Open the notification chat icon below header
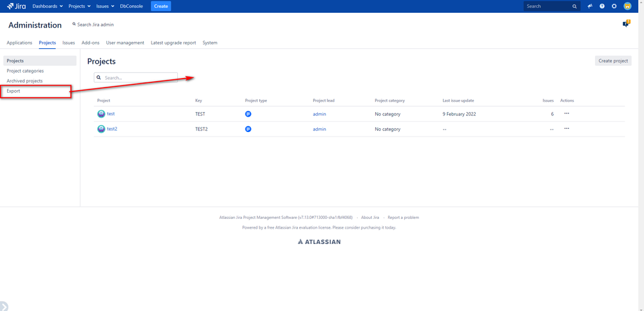Screen dimensions: 644x311 626,24
